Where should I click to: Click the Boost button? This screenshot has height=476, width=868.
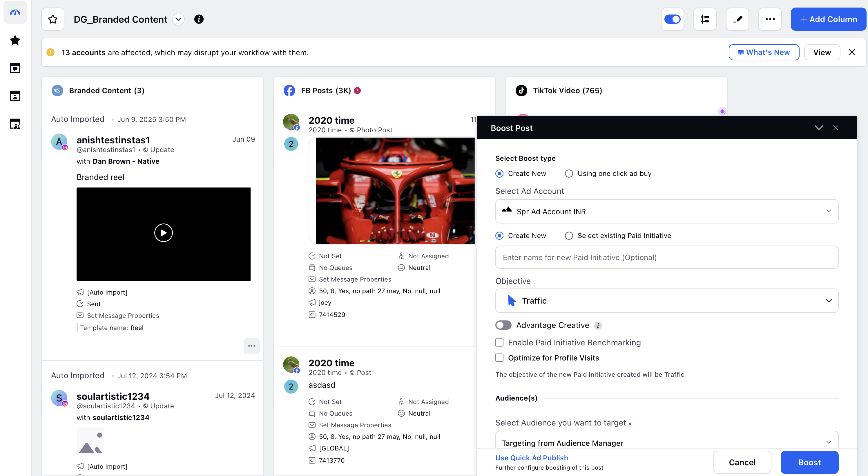809,462
